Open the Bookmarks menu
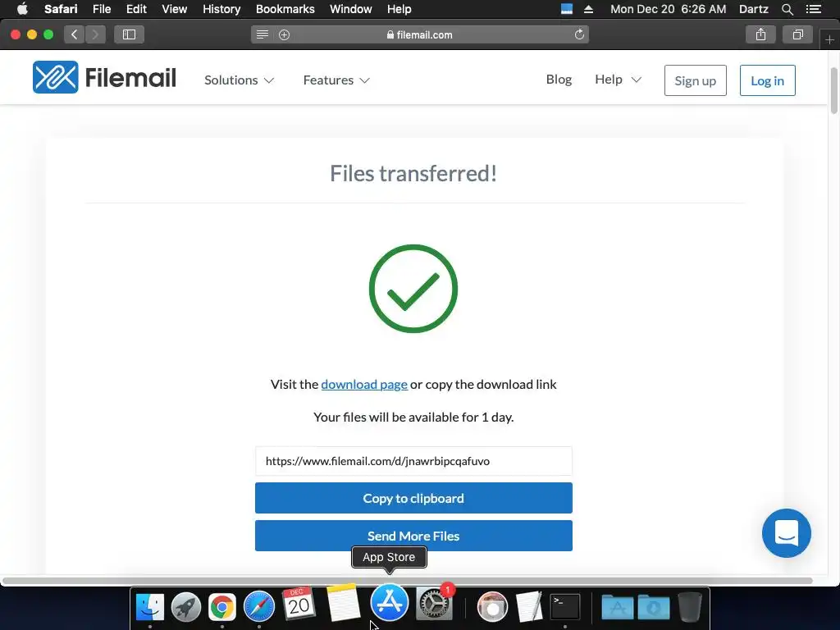 click(285, 9)
